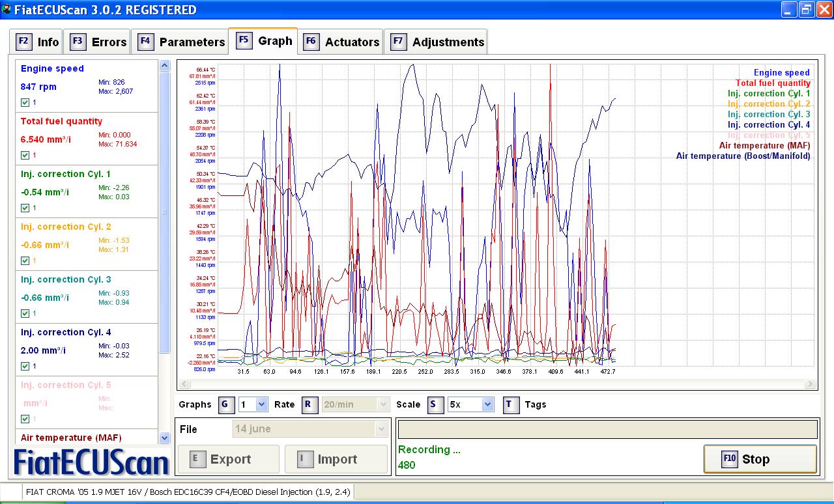Click the Air temperature (MAF) panel heading
This screenshot has height=504, width=834.
(x=71, y=438)
